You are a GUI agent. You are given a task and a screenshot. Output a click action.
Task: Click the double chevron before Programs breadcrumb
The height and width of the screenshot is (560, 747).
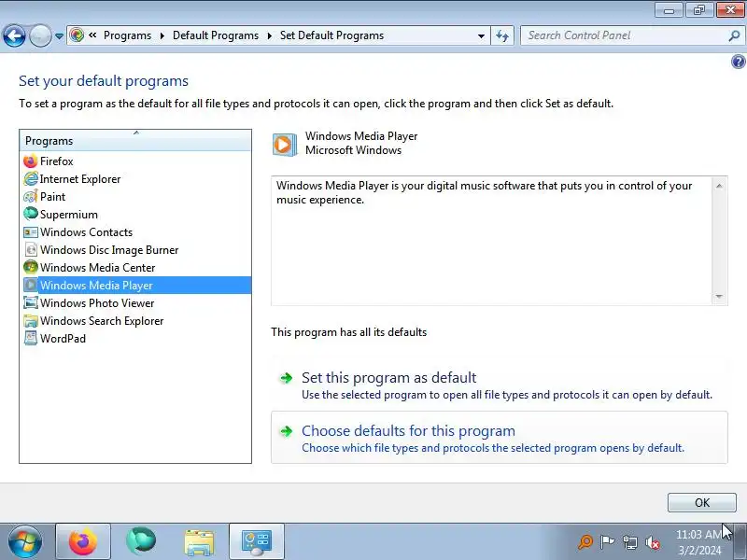pyautogui.click(x=92, y=35)
